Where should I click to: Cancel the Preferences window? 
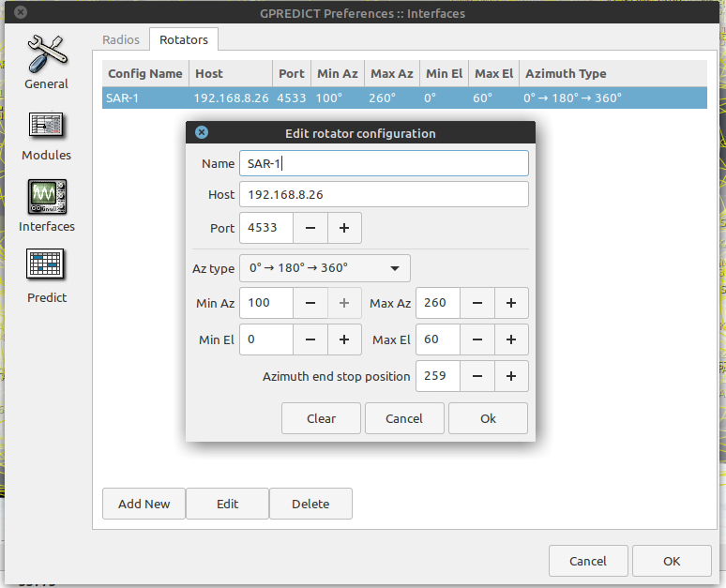(x=588, y=561)
